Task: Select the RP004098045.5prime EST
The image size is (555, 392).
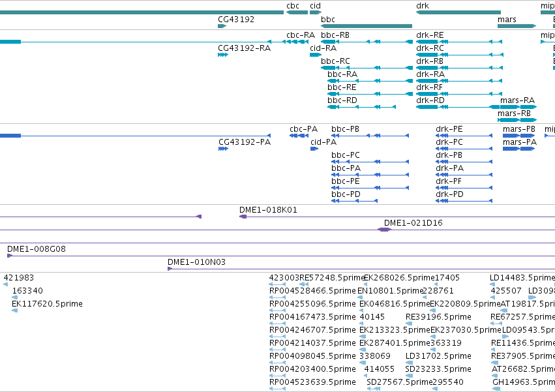Action: [277, 363]
